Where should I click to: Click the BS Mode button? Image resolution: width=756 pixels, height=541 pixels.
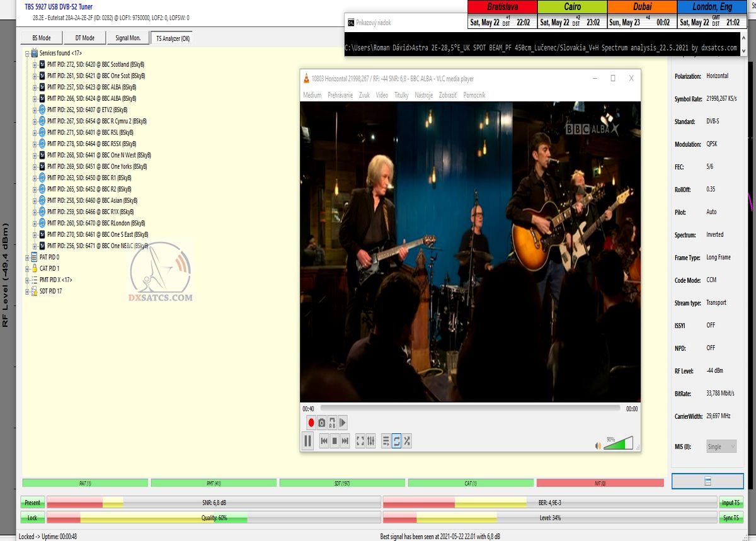(42, 38)
